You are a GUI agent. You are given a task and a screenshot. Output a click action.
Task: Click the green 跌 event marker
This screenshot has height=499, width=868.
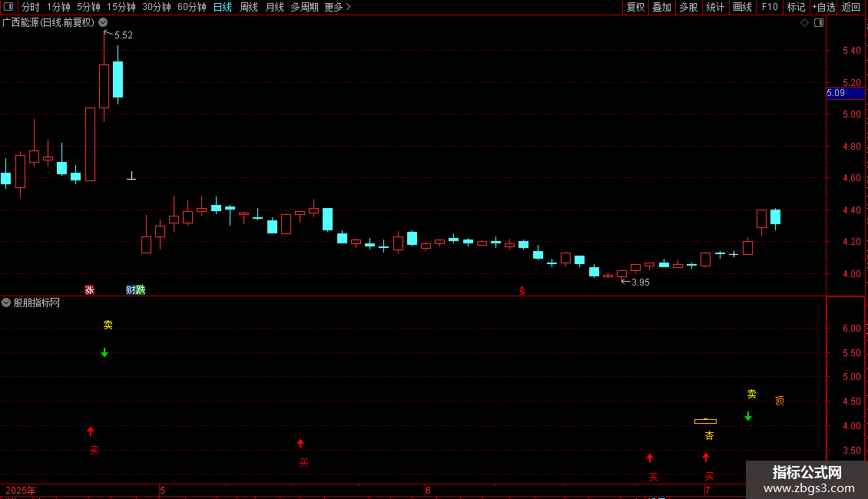click(140, 290)
